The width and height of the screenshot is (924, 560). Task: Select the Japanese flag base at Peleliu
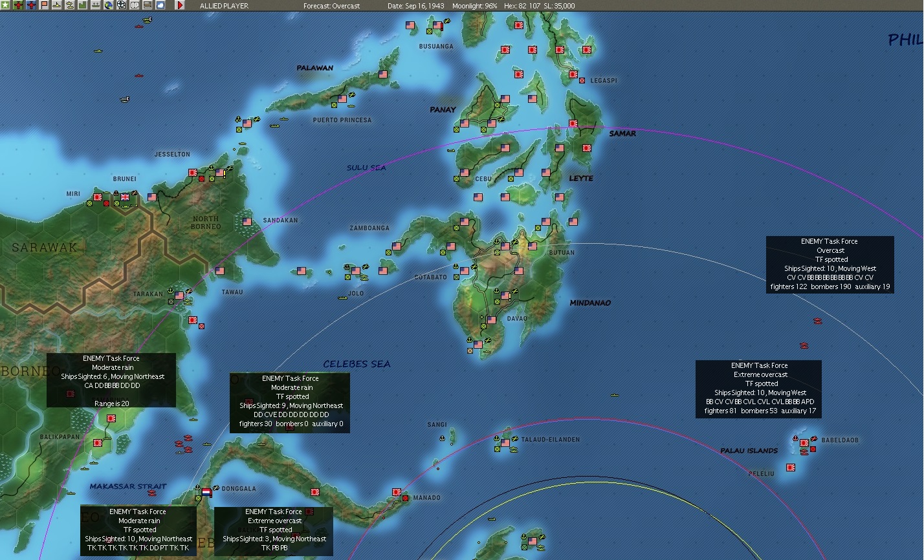click(791, 467)
